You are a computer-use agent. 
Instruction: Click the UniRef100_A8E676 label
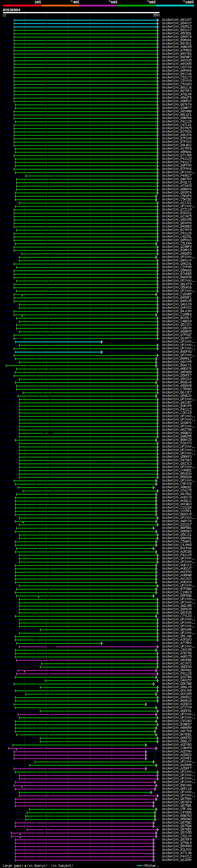point(177,369)
